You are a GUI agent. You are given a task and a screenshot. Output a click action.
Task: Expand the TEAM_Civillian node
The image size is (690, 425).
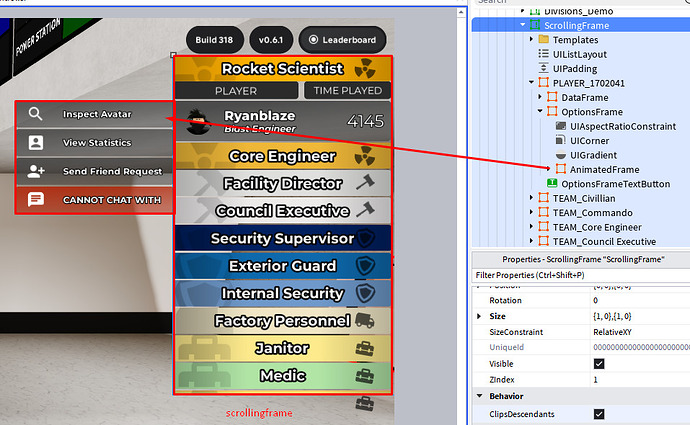pyautogui.click(x=531, y=198)
